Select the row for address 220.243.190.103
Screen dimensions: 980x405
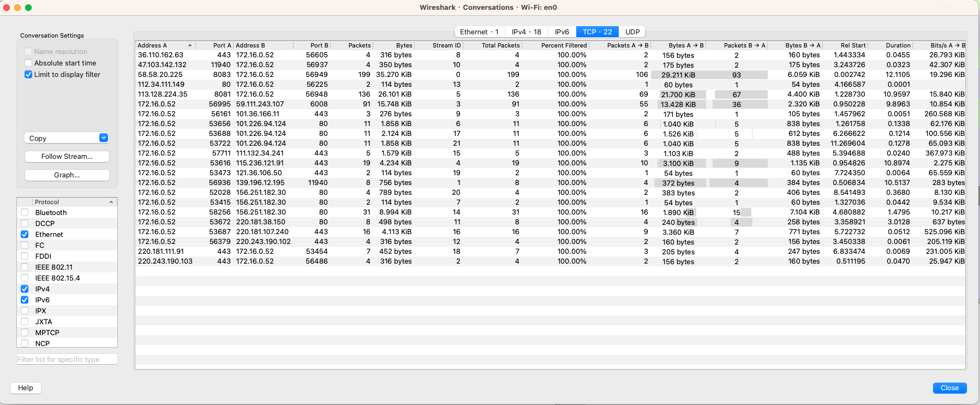[550, 261]
